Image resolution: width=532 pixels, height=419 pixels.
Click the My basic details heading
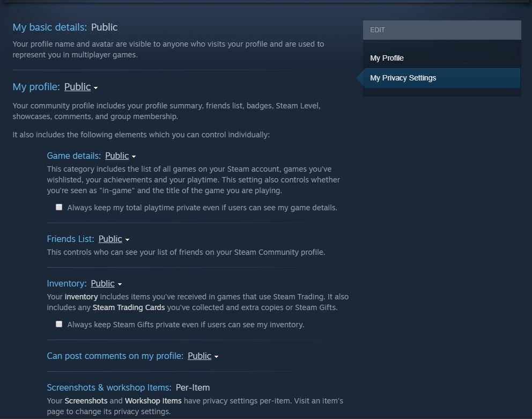click(49, 27)
